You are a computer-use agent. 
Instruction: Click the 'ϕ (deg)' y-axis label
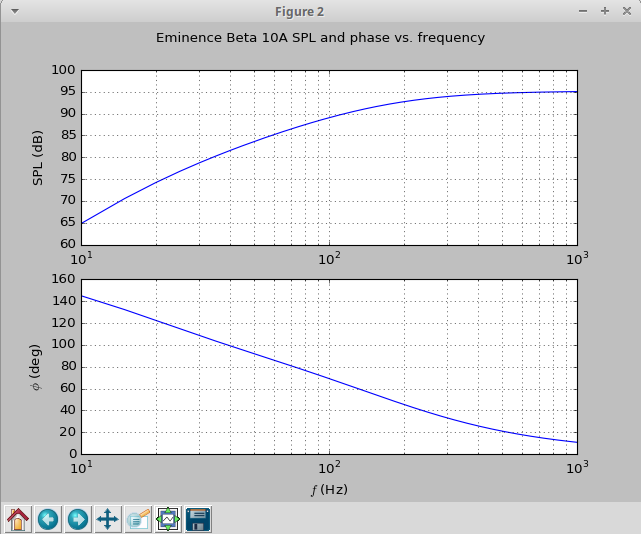click(36, 367)
